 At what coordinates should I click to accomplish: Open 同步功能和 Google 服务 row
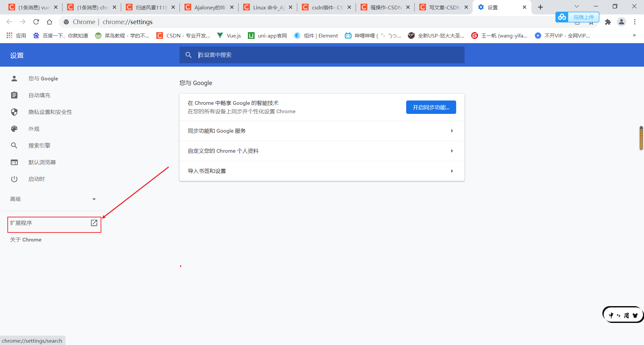(322, 131)
